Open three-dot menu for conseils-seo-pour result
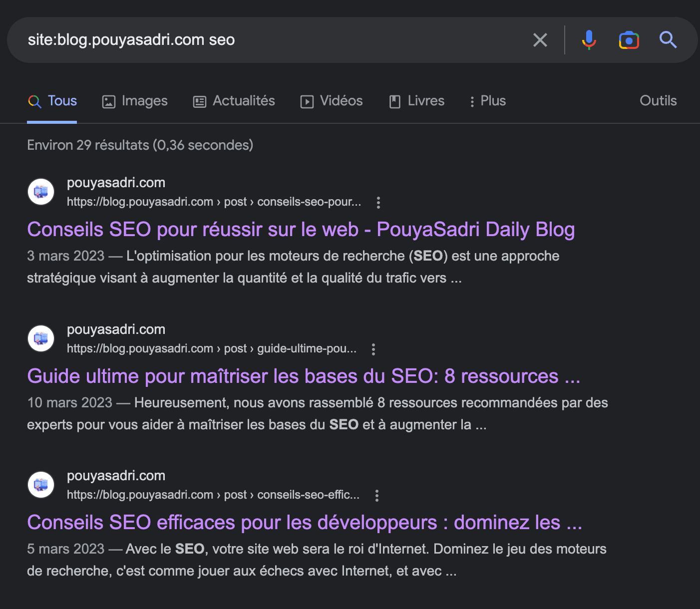Viewport: 700px width, 609px height. (x=378, y=202)
